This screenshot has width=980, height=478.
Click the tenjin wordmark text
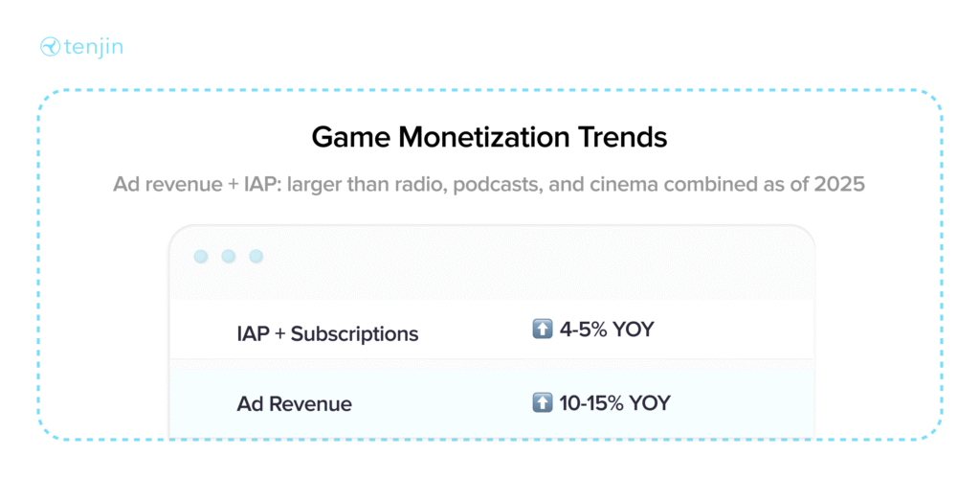[93, 48]
